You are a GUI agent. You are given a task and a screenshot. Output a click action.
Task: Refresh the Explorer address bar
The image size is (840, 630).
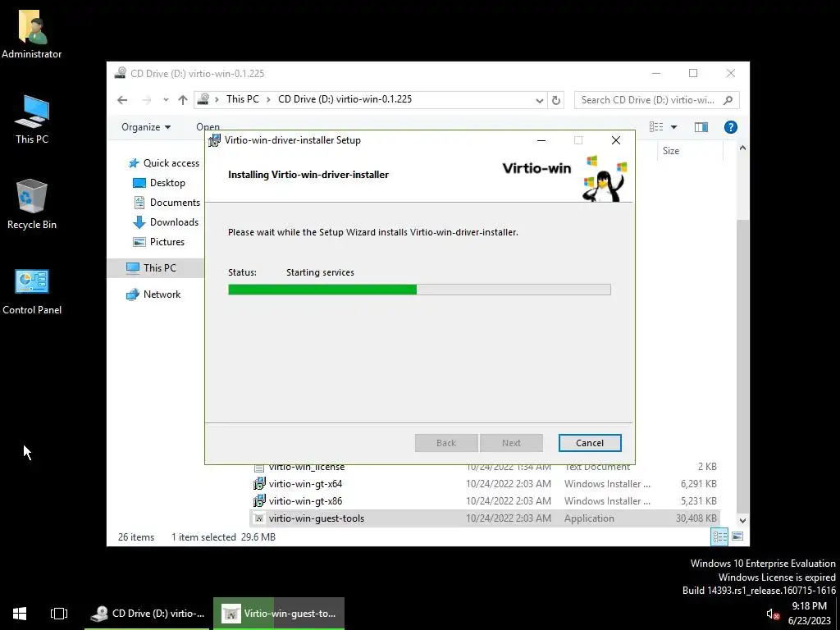pos(556,100)
